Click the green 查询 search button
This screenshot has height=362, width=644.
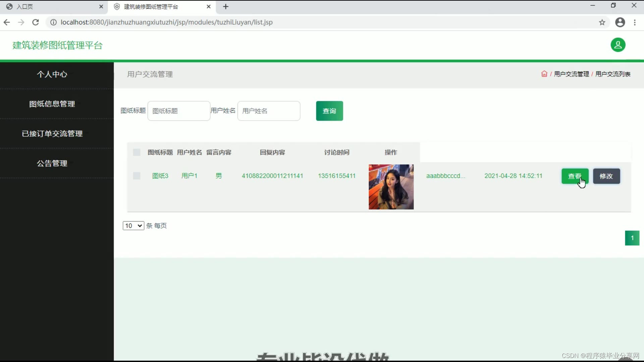(329, 111)
